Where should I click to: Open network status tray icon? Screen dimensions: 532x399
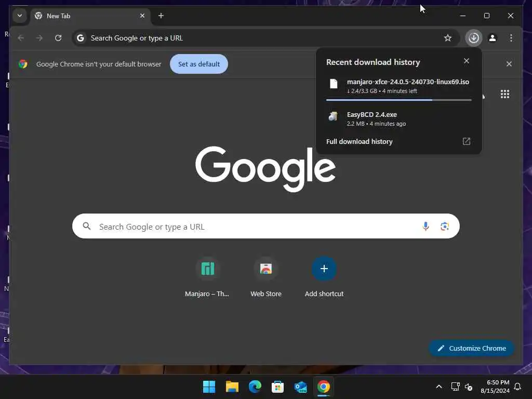(x=455, y=387)
